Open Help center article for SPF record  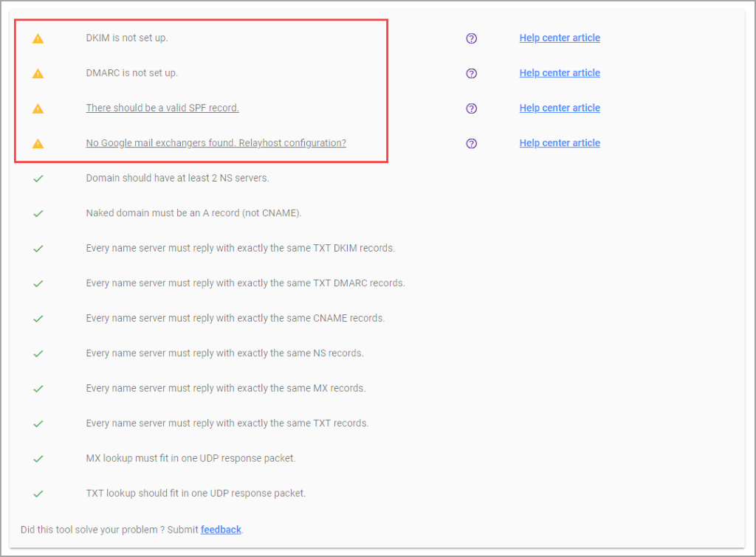click(x=560, y=108)
